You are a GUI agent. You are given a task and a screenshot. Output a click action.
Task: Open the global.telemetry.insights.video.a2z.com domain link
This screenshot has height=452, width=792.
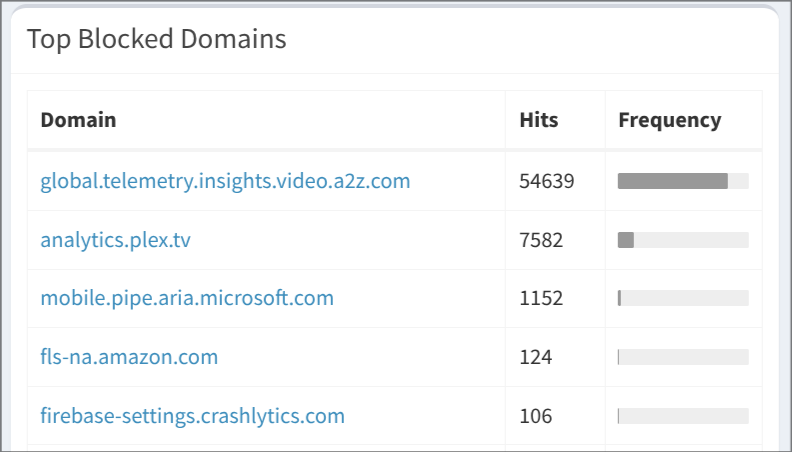(x=225, y=181)
